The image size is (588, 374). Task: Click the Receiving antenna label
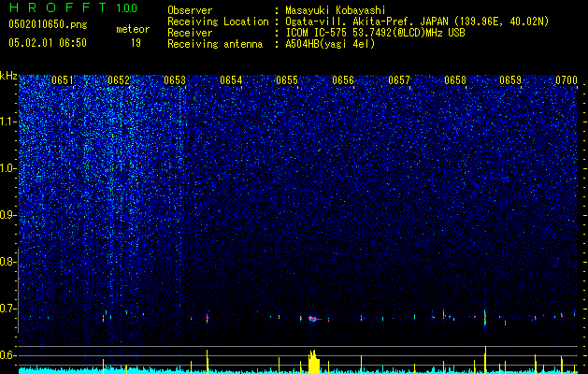click(215, 44)
